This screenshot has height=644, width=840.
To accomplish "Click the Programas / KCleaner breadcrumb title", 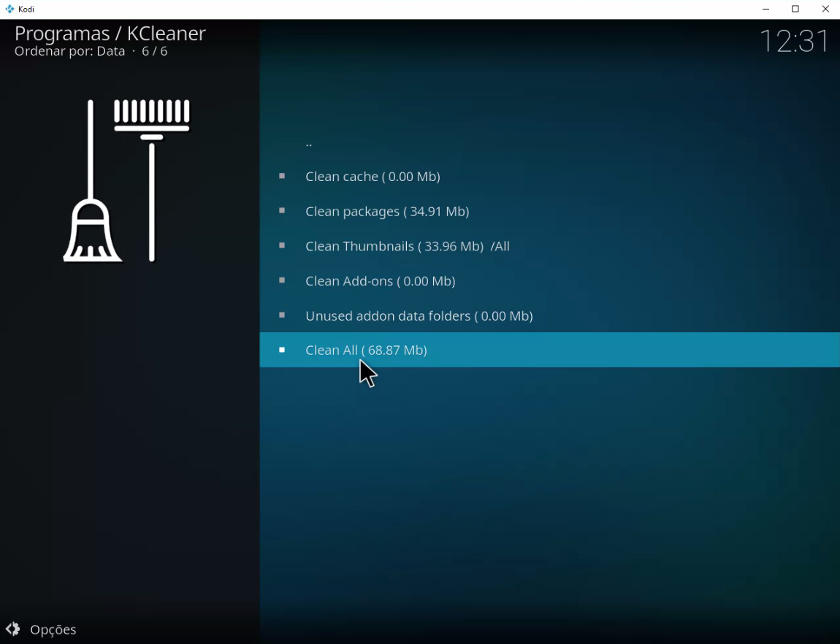I will (110, 33).
